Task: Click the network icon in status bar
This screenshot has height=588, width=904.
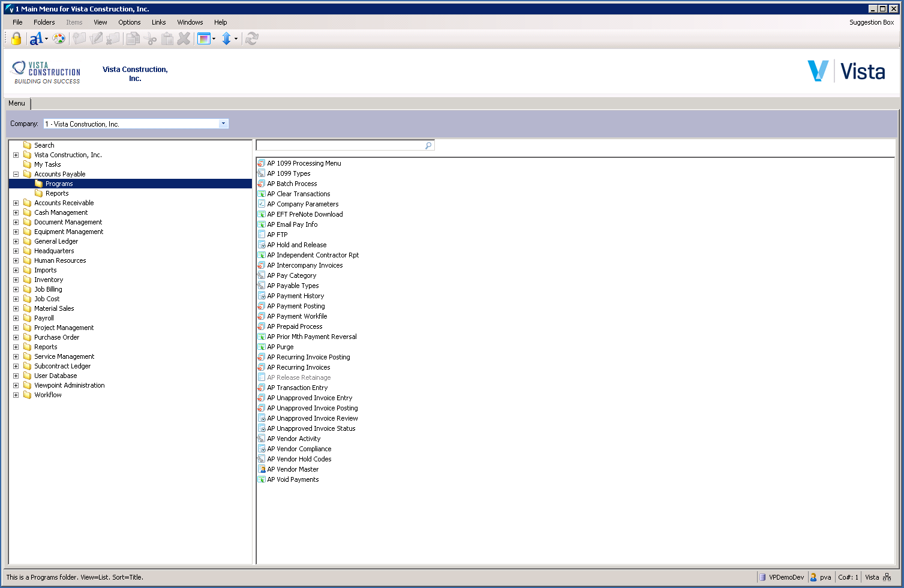Action: point(887,577)
